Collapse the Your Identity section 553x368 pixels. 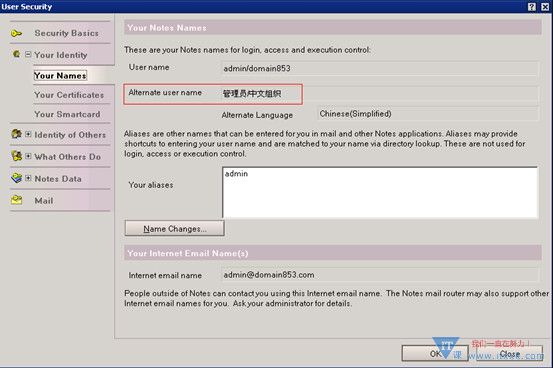(x=28, y=54)
